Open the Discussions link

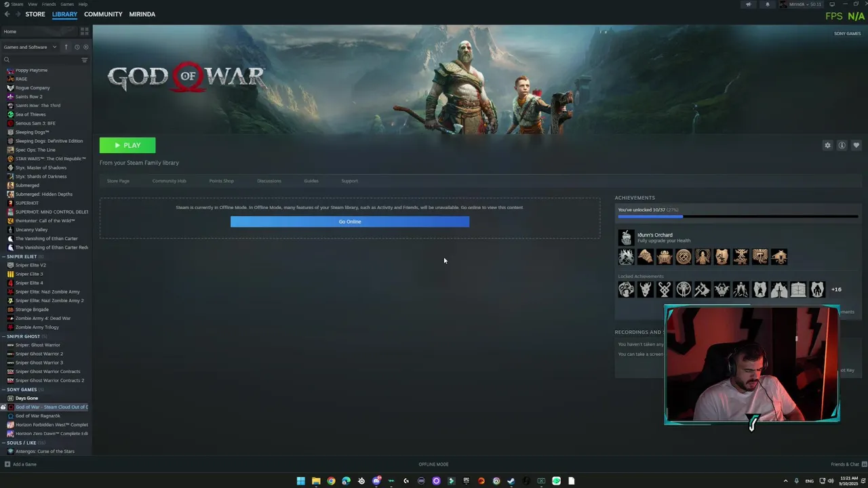coord(269,181)
